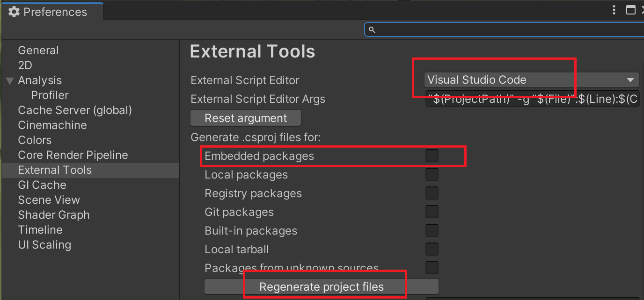
Task: Enable Git packages checkbox
Action: [x=432, y=212]
